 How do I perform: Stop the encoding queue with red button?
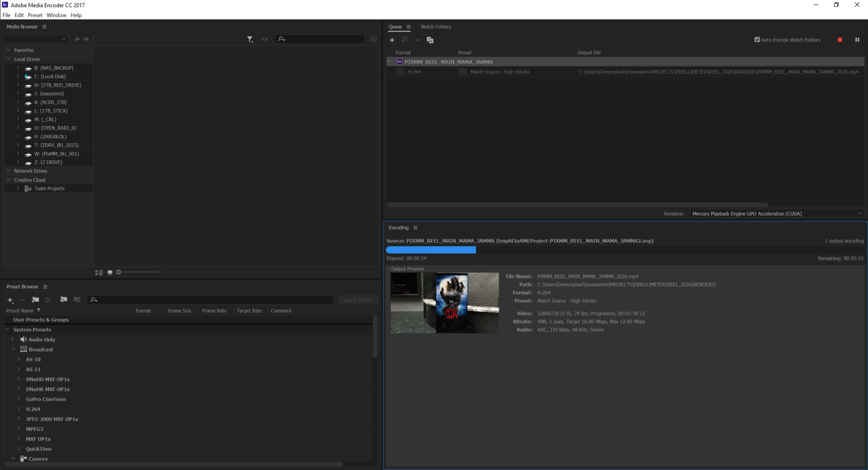tap(840, 40)
